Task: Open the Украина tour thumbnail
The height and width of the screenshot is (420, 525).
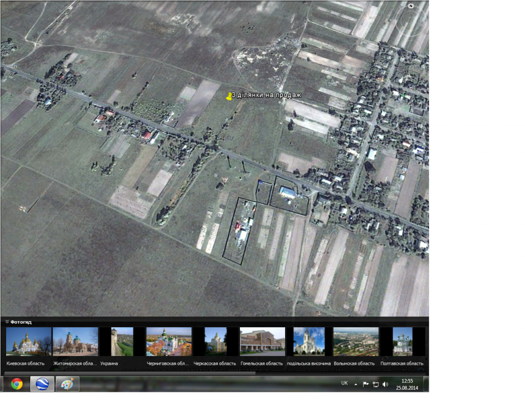Action: pyautogui.click(x=122, y=341)
